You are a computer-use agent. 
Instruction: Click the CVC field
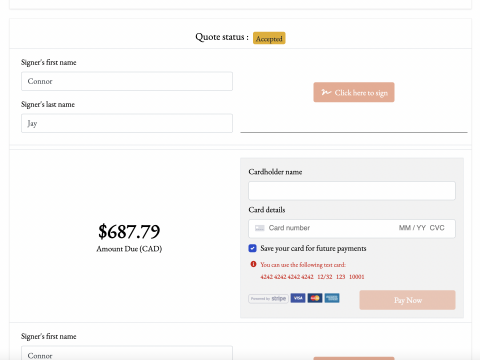click(437, 228)
